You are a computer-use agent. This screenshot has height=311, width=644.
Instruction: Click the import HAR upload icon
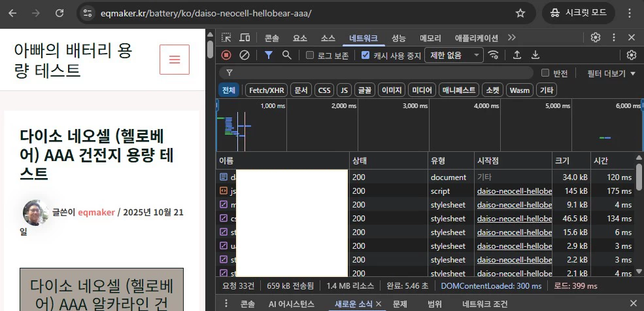click(517, 56)
